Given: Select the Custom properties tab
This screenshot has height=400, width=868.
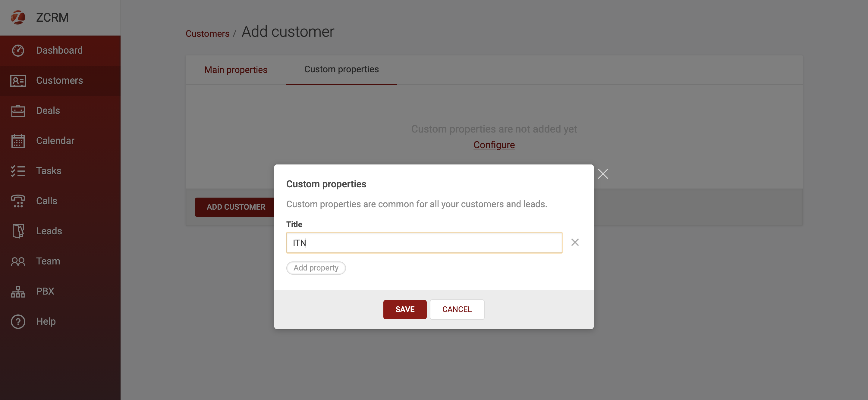Looking at the screenshot, I should [341, 69].
